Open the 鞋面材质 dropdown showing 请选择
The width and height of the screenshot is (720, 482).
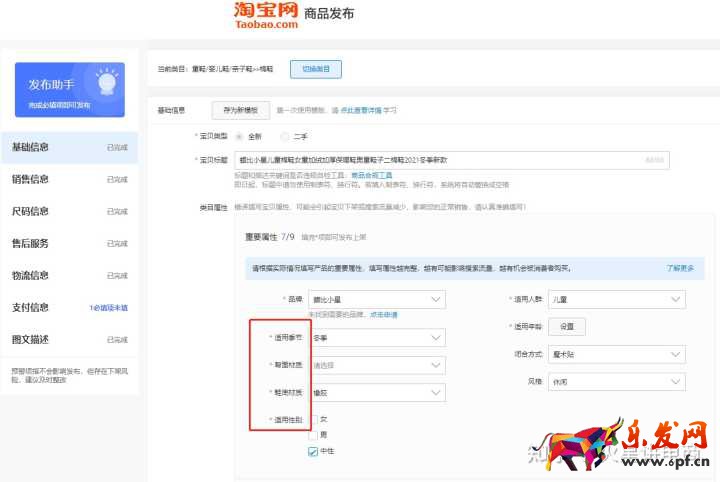tap(377, 365)
